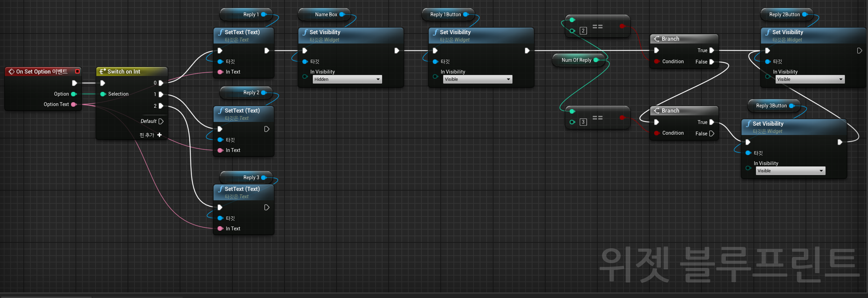Click the Reply 3 variable output pin
The height and width of the screenshot is (298, 868).
(264, 177)
